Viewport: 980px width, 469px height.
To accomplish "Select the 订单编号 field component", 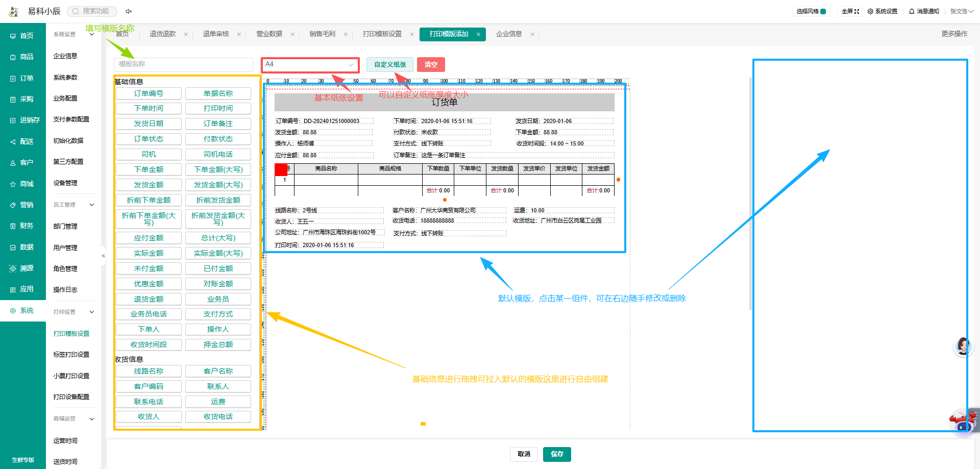I will pos(149,93).
